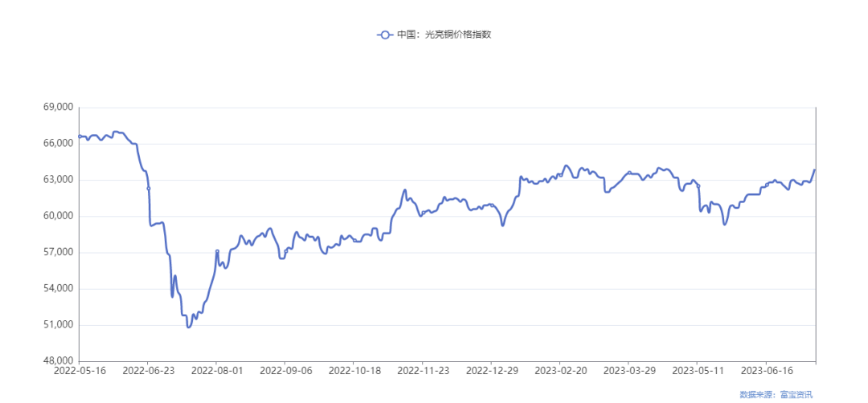
Task: Click the 2022-11-23 x-axis date label
Action: [423, 371]
